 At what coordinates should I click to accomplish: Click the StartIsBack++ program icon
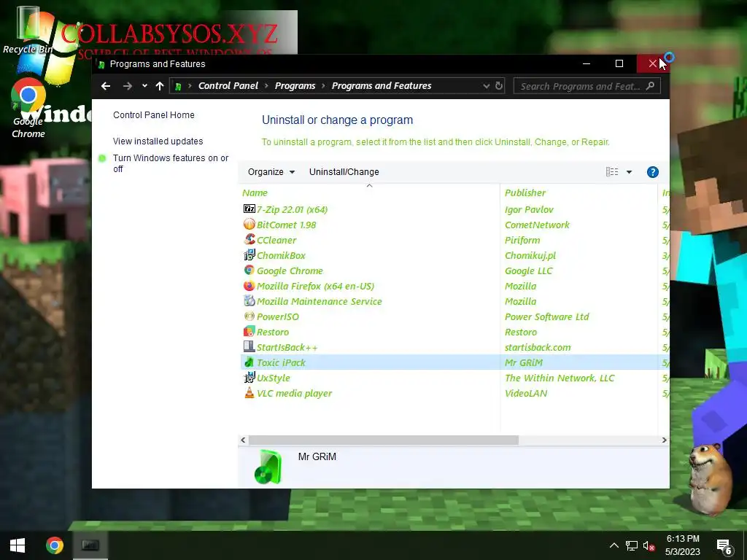point(249,346)
